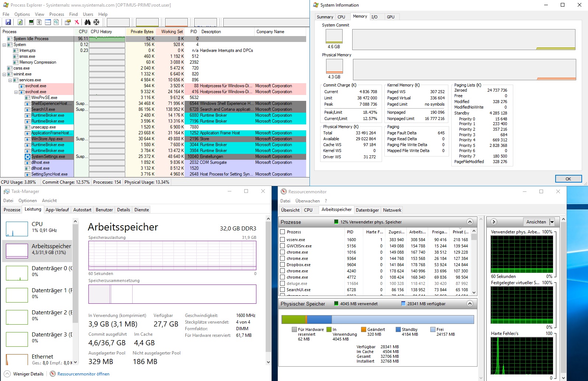The width and height of the screenshot is (588, 381).
Task: Open System Information via the graph icon
Action: point(31,22)
